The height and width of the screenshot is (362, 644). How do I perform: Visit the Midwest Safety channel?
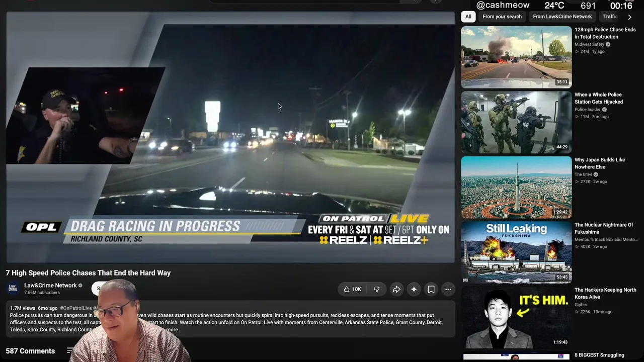pos(589,44)
